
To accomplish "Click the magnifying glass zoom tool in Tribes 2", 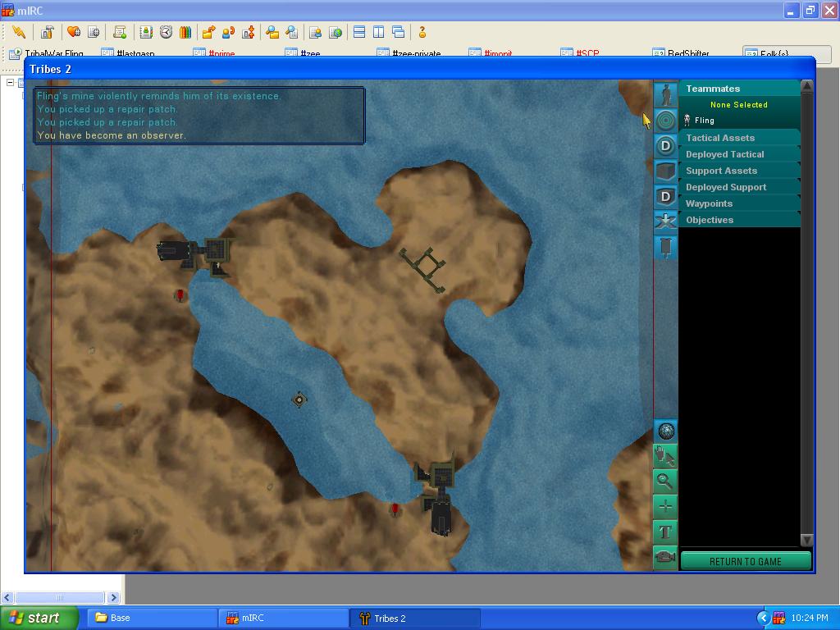I will tap(665, 482).
